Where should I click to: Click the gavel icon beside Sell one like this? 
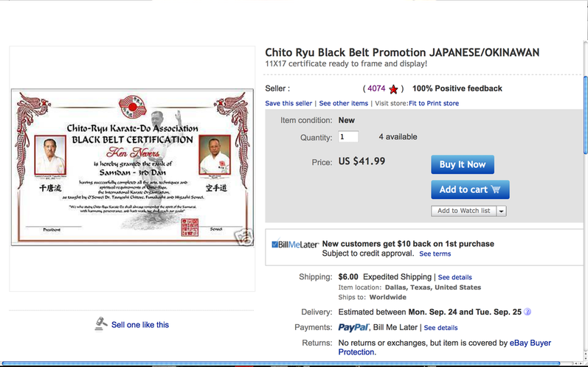(100, 324)
